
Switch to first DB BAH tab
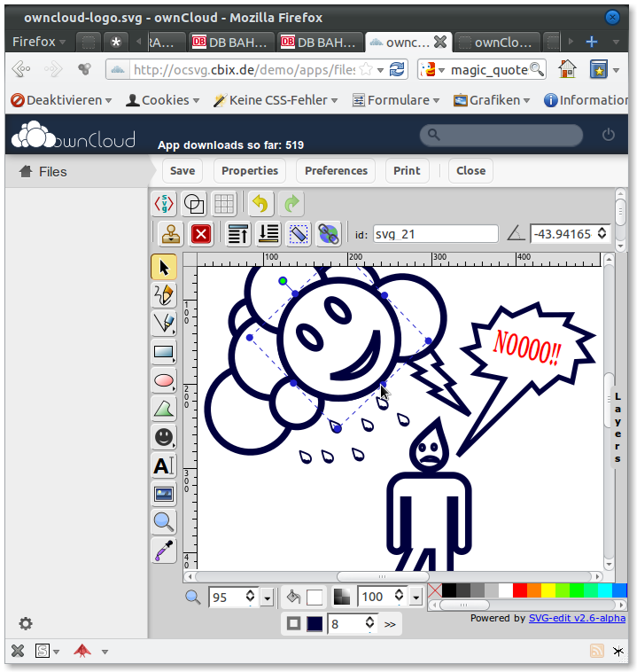point(230,42)
